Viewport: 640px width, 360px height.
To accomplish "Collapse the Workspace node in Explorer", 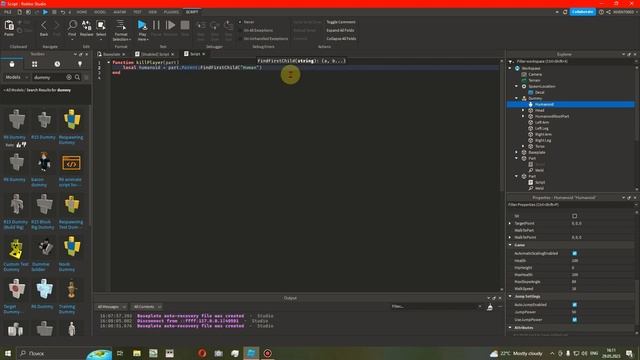I will (510, 68).
